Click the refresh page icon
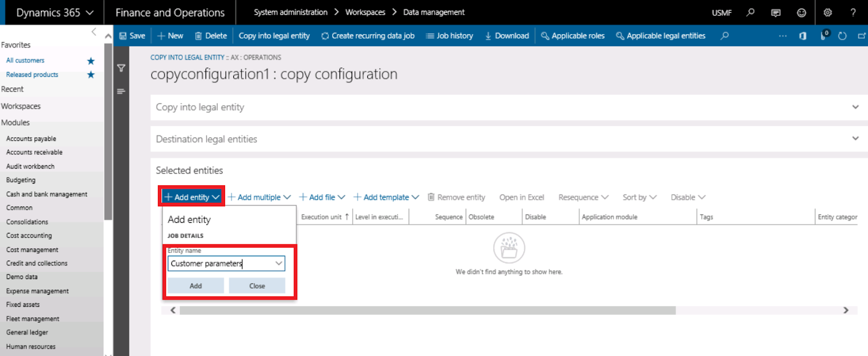 click(842, 36)
